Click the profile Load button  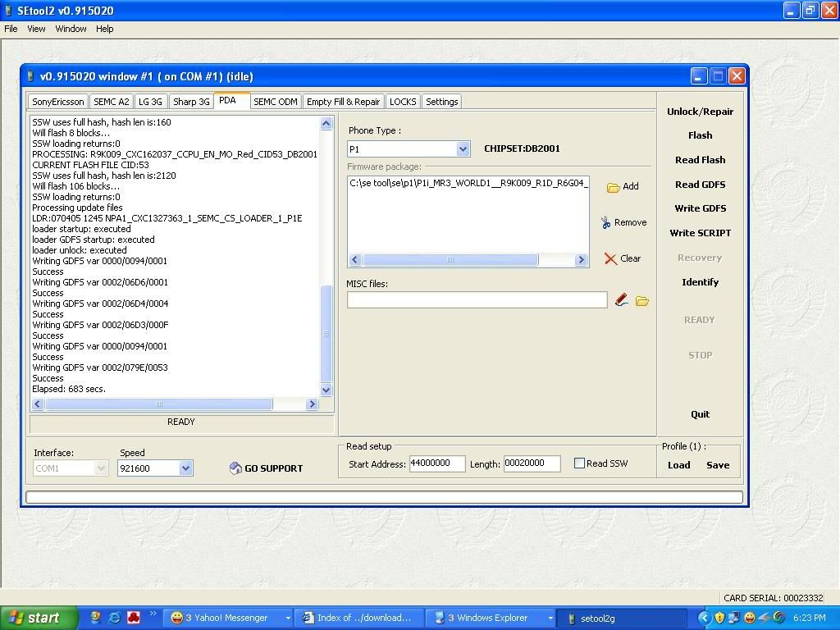click(678, 465)
